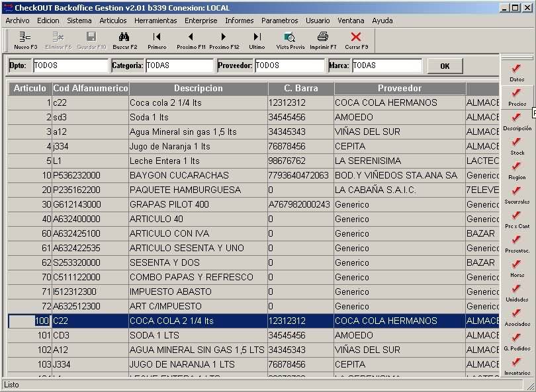
Task: Select Agua Mineral sin gas 1,5 lts
Action: click(253, 132)
